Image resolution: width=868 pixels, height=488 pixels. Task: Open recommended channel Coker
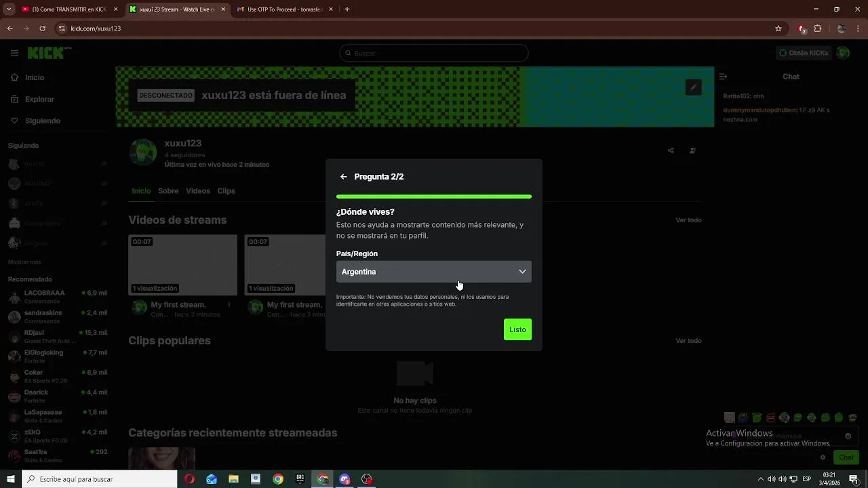click(57, 376)
